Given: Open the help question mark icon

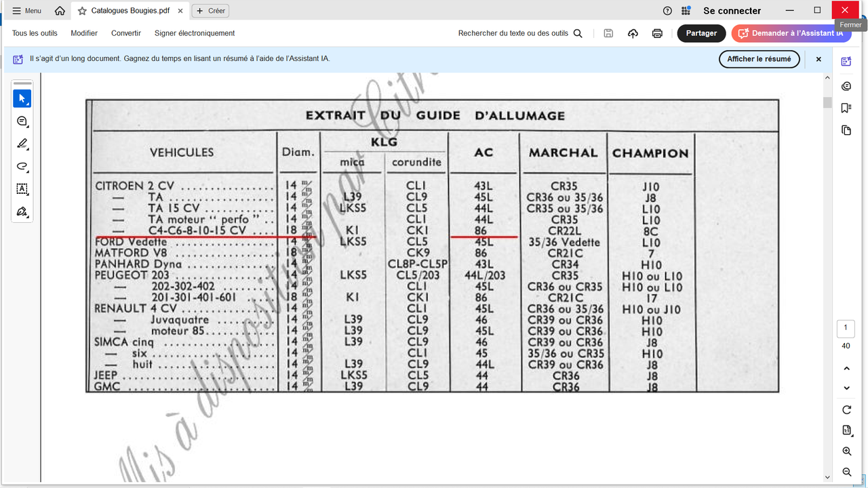Looking at the screenshot, I should point(667,11).
